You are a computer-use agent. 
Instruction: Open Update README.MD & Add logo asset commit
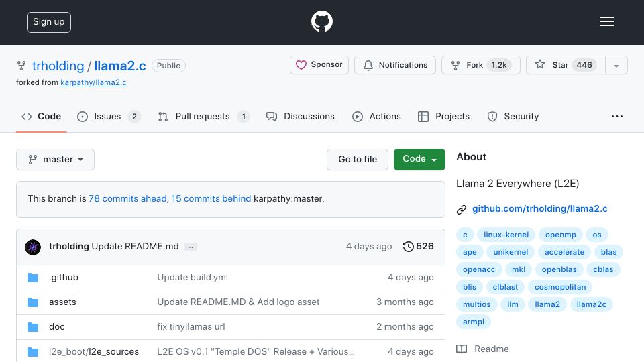238,302
